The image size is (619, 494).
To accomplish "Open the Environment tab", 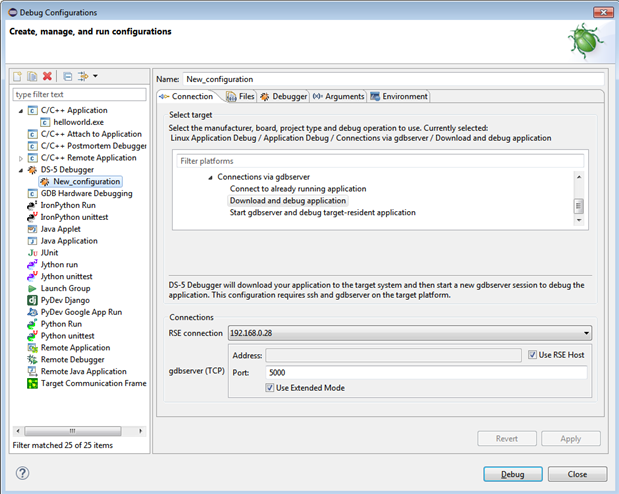I will 398,96.
